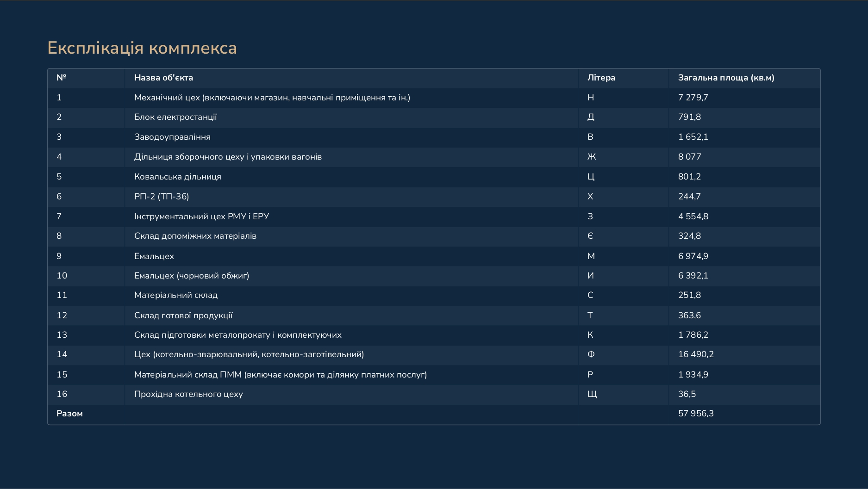Select the 'Склад допоміжних матеріалів' cell
This screenshot has height=489, width=868.
pos(195,236)
